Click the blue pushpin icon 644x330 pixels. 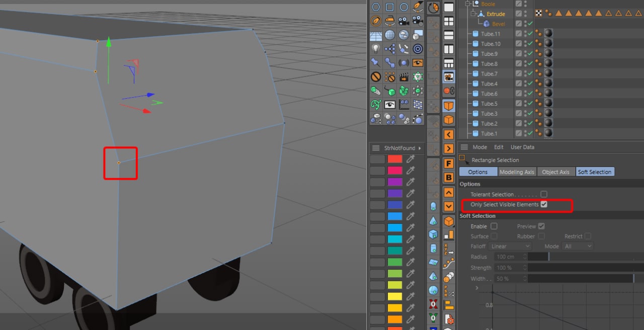[376, 63]
